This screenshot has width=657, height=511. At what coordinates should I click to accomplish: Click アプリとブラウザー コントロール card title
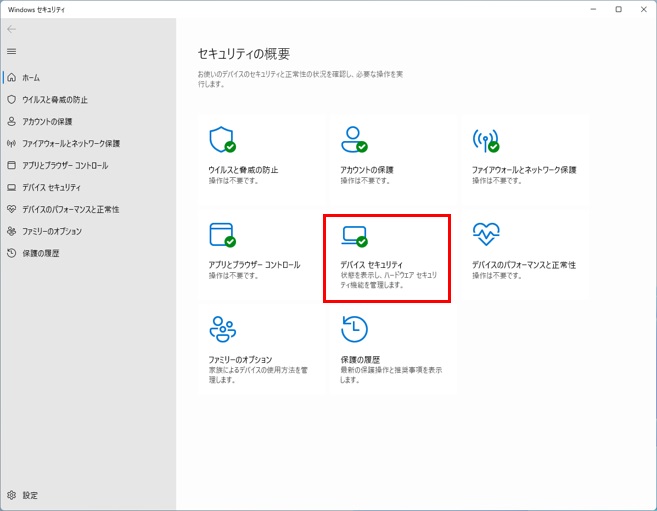click(x=254, y=265)
